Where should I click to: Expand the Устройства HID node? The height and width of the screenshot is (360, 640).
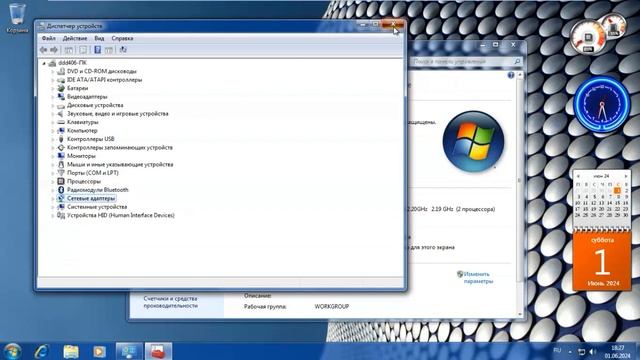[53, 216]
